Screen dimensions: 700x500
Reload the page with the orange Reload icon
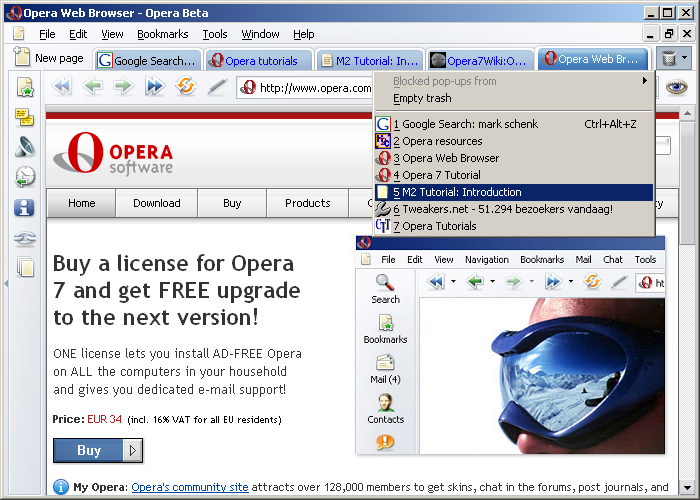[x=185, y=87]
